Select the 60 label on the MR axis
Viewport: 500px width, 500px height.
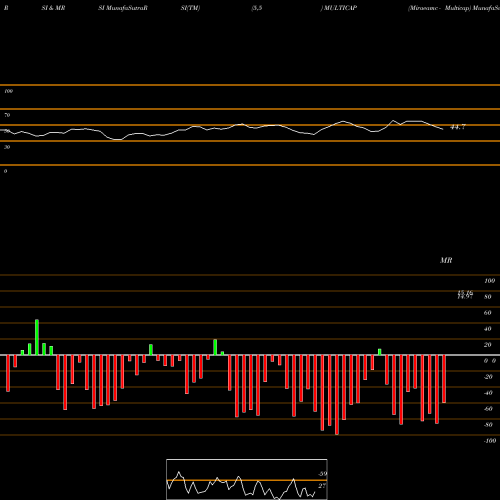click(488, 313)
